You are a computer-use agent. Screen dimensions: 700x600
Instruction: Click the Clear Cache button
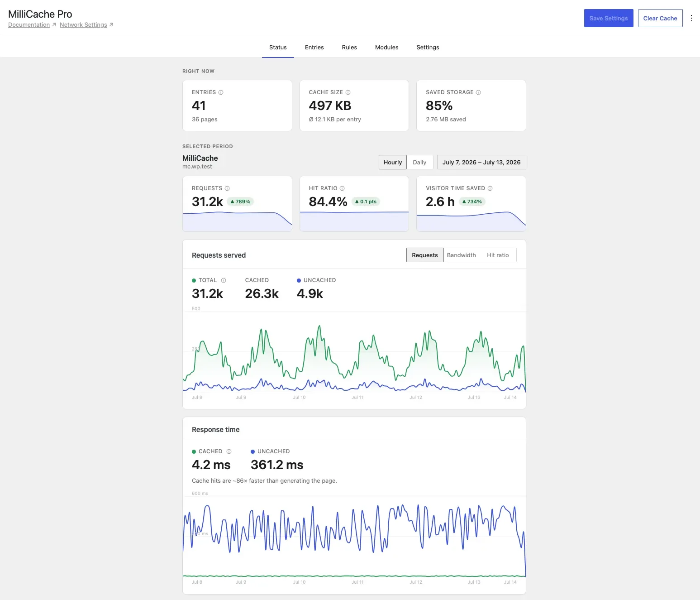(660, 18)
